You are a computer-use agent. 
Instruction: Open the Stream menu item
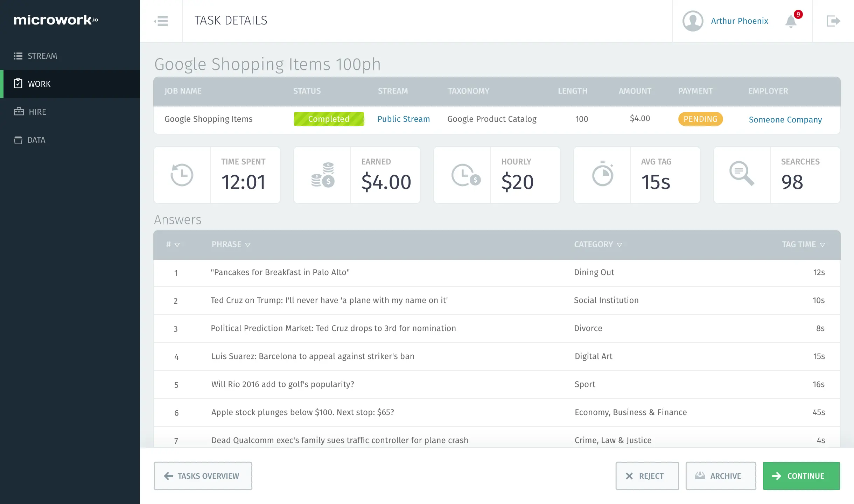click(x=70, y=56)
